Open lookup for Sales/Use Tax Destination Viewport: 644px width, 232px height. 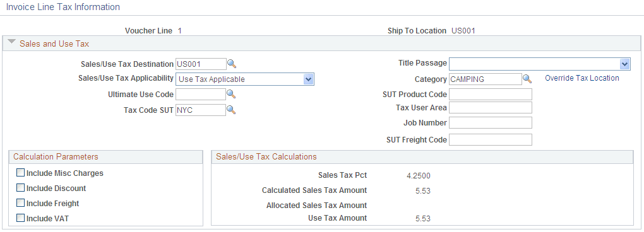pyautogui.click(x=232, y=64)
